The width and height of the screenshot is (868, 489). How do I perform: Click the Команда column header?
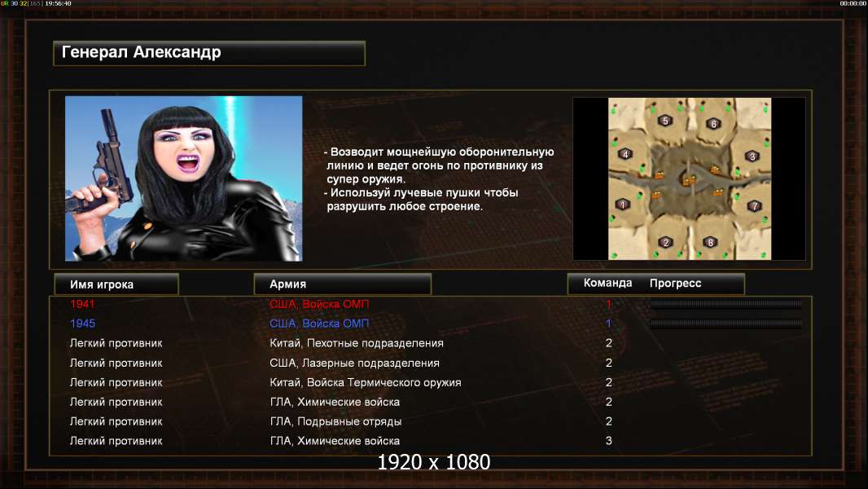[x=607, y=283]
